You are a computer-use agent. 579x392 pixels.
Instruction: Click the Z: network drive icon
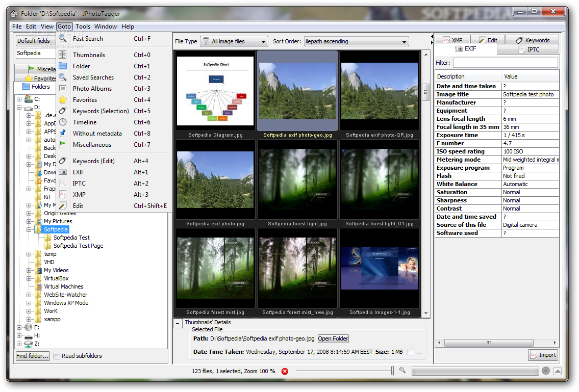click(x=29, y=344)
